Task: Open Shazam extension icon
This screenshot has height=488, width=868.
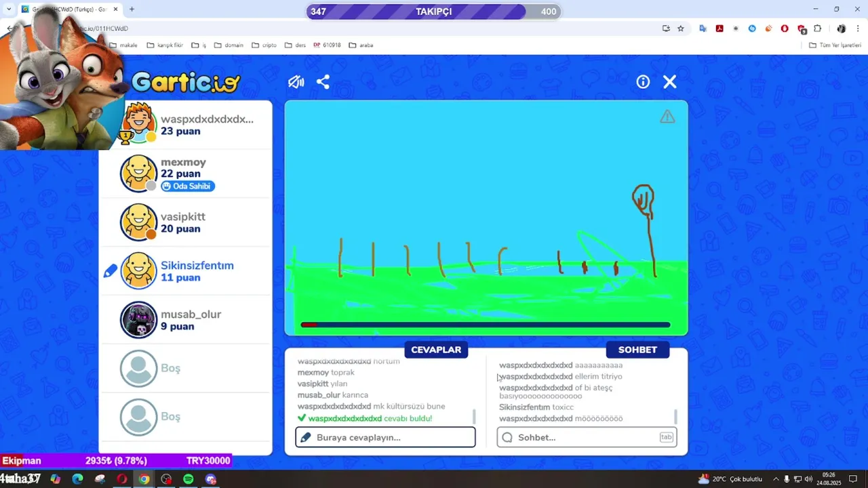Action: [752, 28]
